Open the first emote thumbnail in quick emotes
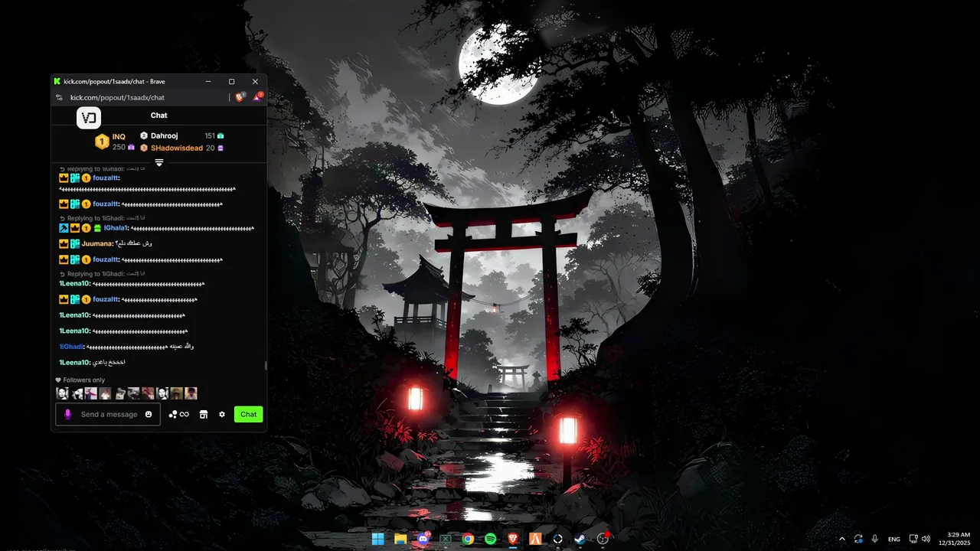Screen dimensions: 980x551 (63, 393)
